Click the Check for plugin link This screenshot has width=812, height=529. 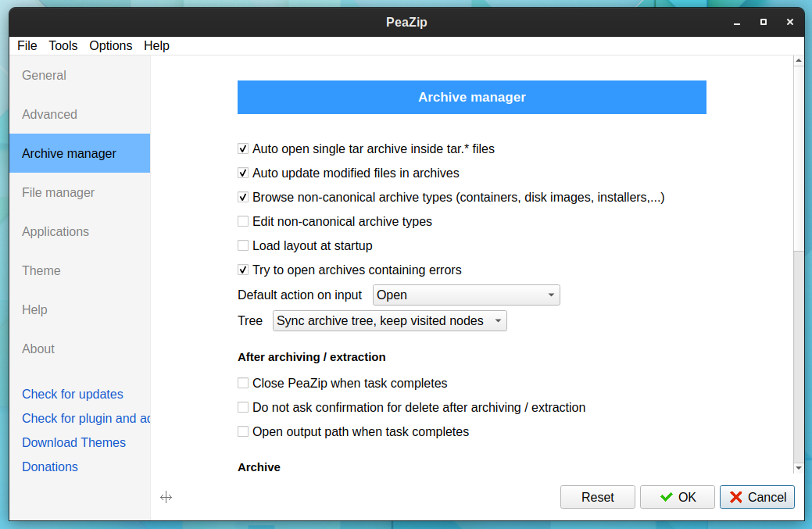pyautogui.click(x=86, y=418)
